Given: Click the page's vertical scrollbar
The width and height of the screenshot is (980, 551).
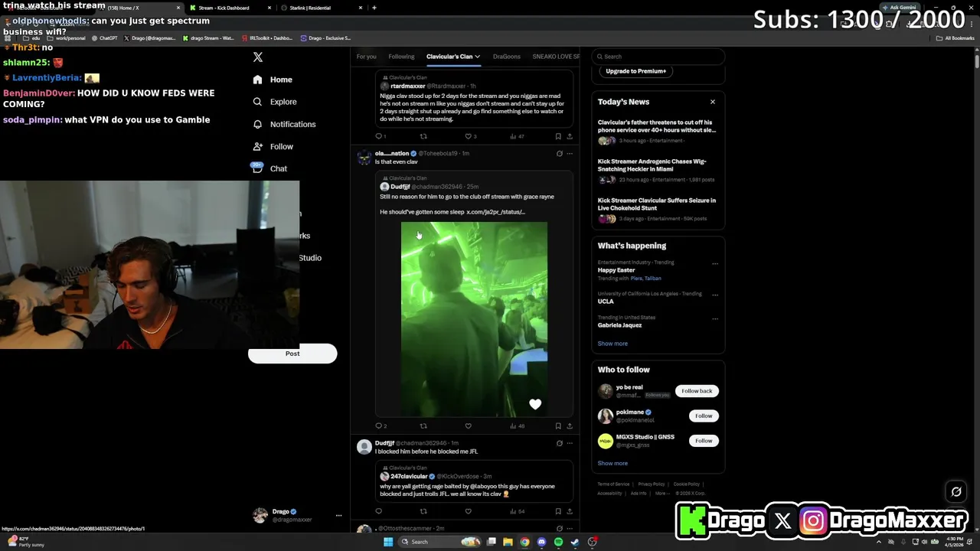Looking at the screenshot, I should [976, 61].
